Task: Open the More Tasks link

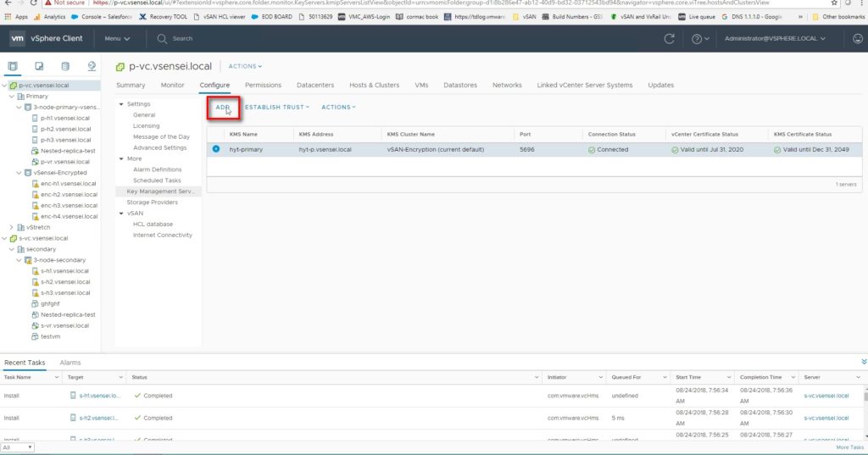Action: [849, 447]
